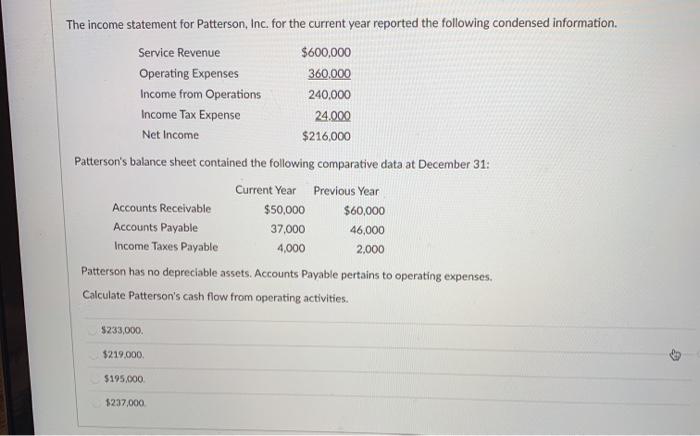Screen dimensions: 700x436
Task: Click the Income Tax Expense 24,000 value
Action: [x=333, y=116]
